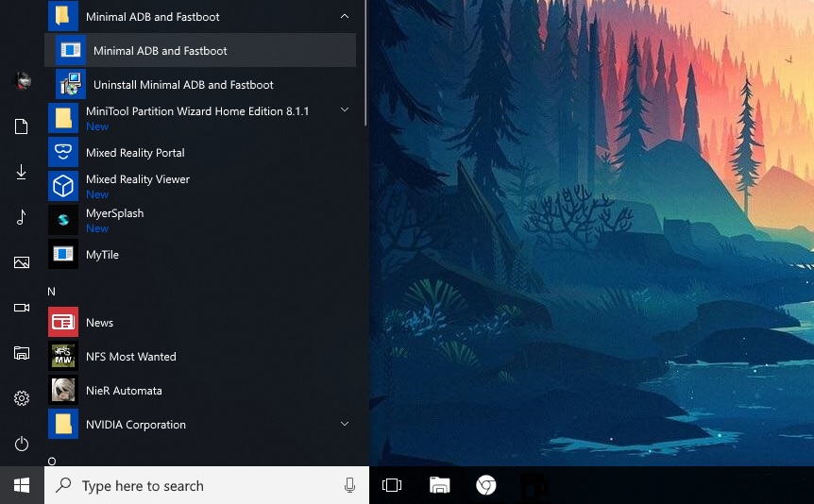Screen dimensions: 814x504
Task: Click the Start menu app list scrollbar
Action: [x=365, y=62]
